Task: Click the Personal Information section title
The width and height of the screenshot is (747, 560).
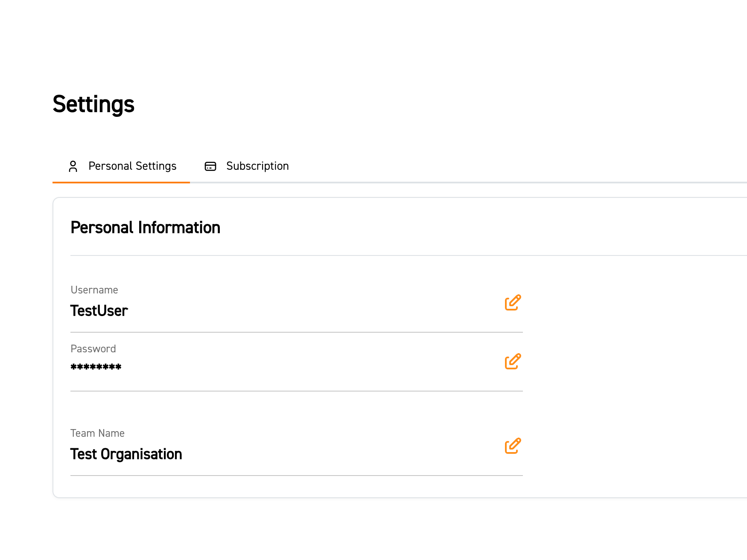Action: pyautogui.click(x=145, y=227)
